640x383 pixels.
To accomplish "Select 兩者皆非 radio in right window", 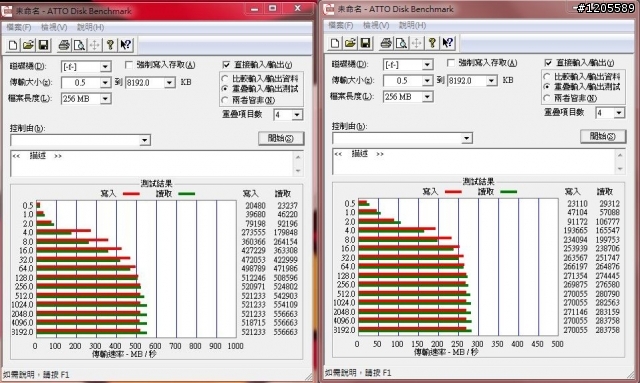I will tap(547, 98).
